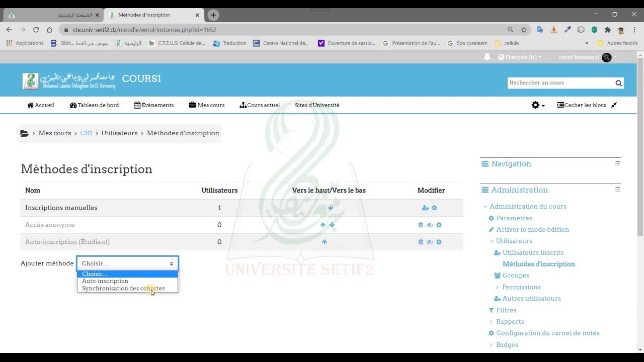Open Événements in the navigation bar

pos(154,105)
